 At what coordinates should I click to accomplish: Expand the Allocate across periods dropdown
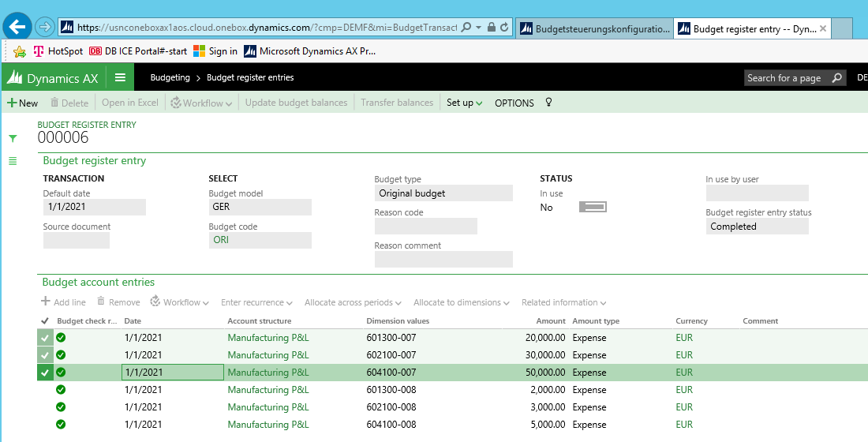coord(353,302)
